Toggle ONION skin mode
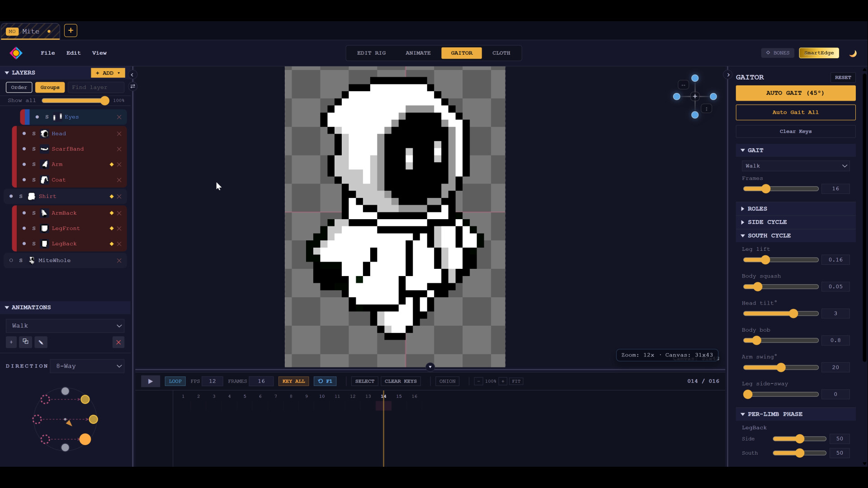The width and height of the screenshot is (868, 488). 447,381
